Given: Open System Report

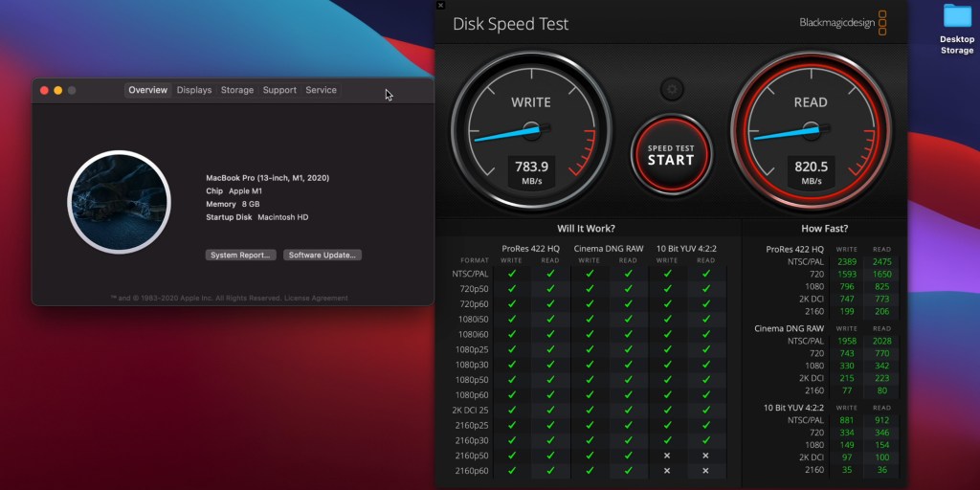Looking at the screenshot, I should click(x=240, y=255).
